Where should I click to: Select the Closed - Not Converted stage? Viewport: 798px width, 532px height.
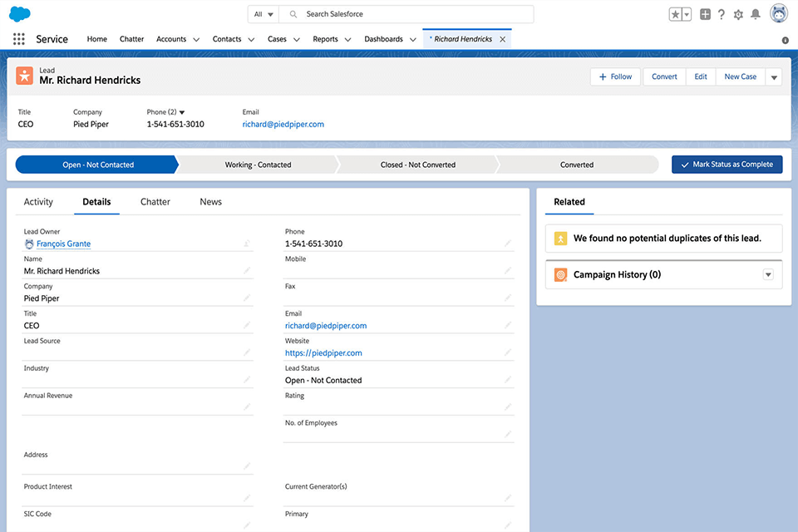[x=418, y=165]
